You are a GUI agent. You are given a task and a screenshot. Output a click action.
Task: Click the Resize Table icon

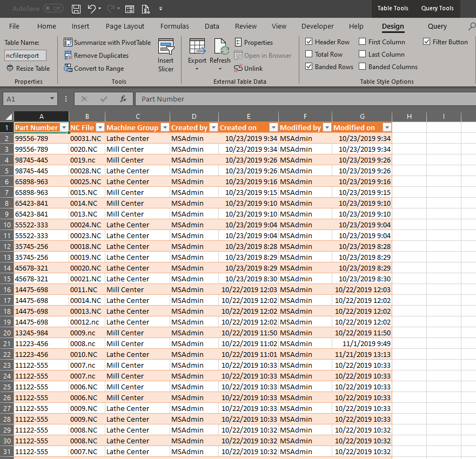(10, 68)
